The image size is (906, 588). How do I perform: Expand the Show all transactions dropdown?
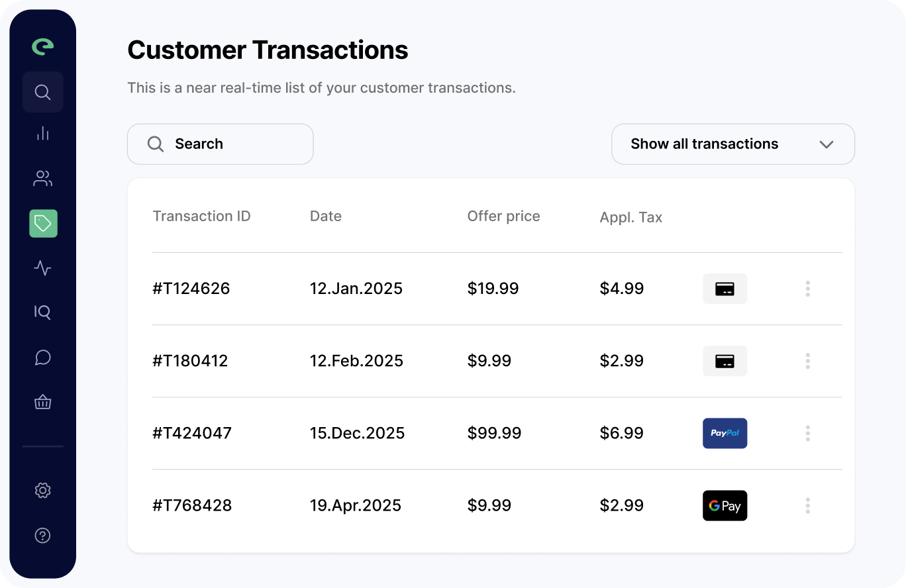click(x=732, y=144)
